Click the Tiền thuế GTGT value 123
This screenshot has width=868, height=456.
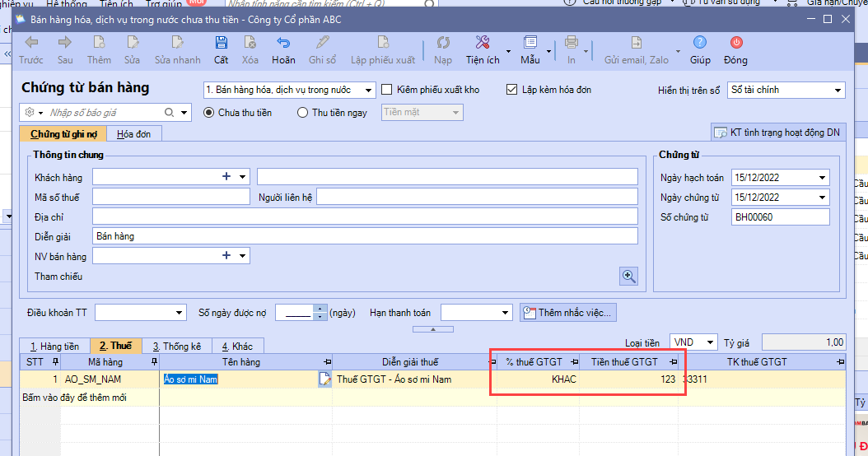[x=629, y=379]
